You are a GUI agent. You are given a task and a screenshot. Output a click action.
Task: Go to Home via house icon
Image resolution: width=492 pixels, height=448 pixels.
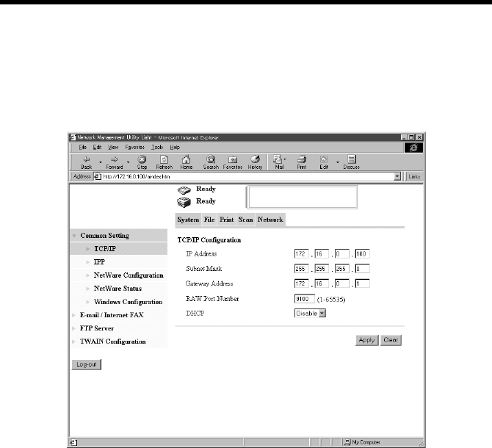[186, 159]
